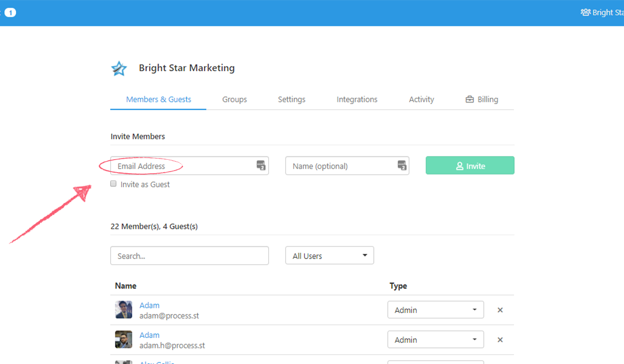This screenshot has height=364, width=624.
Task: Click the notification badge showing 1
Action: tap(10, 12)
